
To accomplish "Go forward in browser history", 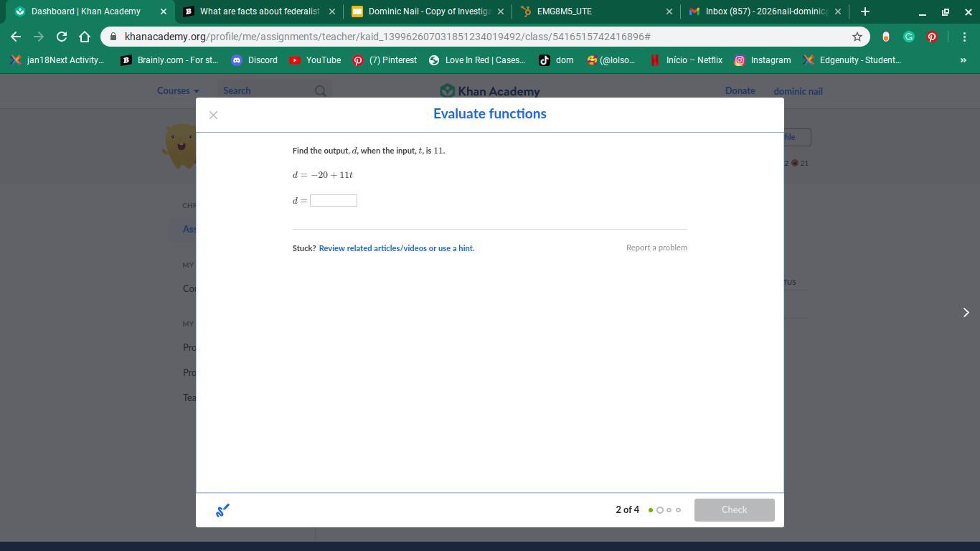I will pyautogui.click(x=39, y=37).
